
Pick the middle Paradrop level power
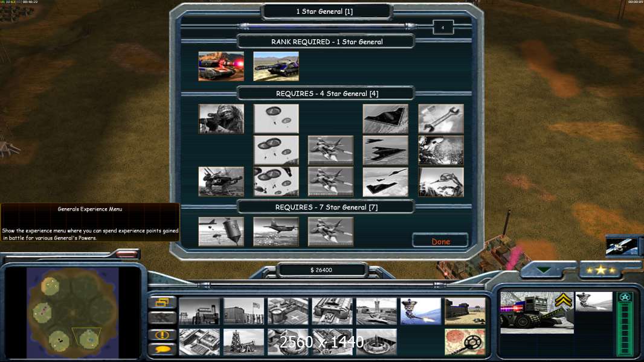coord(276,150)
